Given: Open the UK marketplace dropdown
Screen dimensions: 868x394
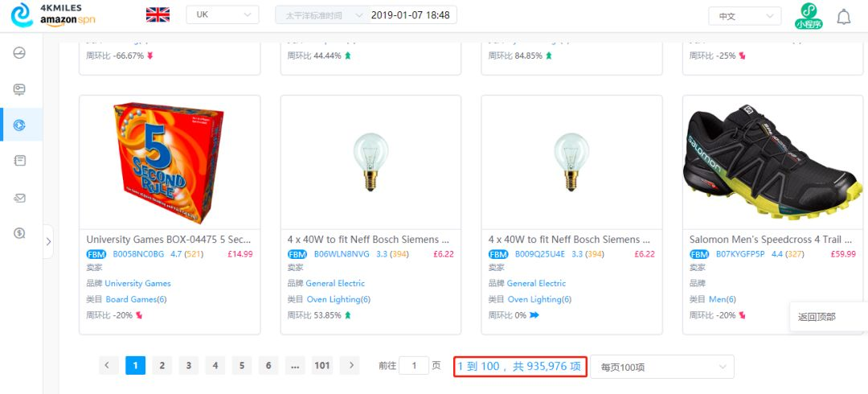Looking at the screenshot, I should (x=223, y=15).
